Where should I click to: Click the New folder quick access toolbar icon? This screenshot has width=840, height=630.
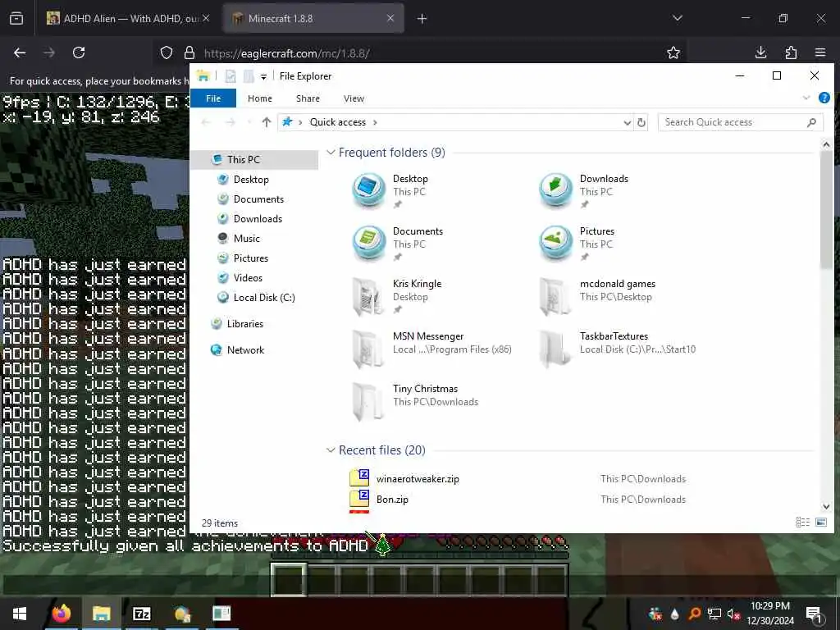click(248, 76)
